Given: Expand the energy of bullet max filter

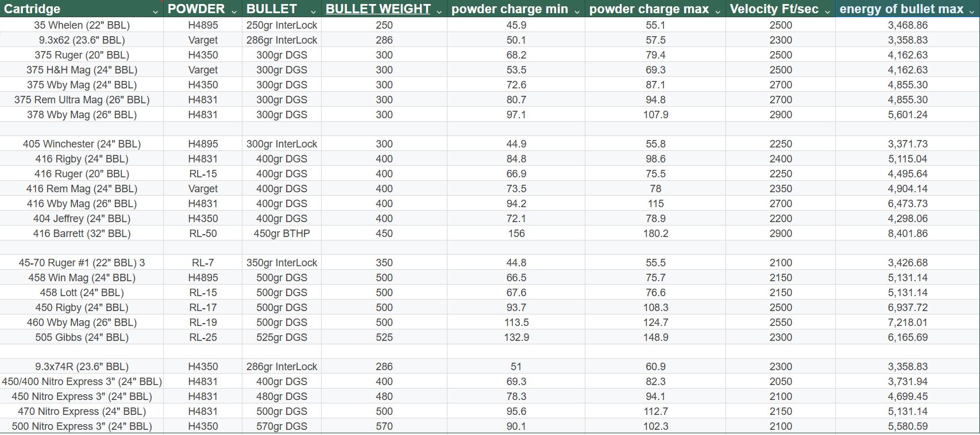Looking at the screenshot, I should (x=972, y=11).
